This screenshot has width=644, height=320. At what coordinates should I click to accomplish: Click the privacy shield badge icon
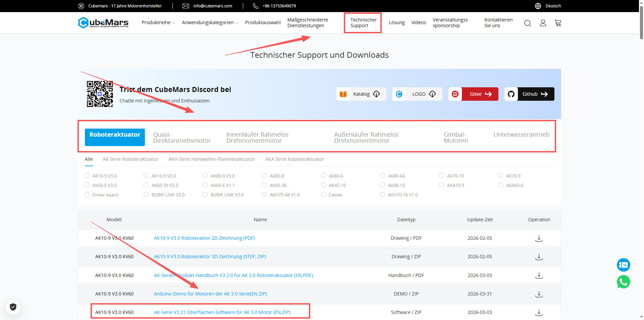pos(13,307)
